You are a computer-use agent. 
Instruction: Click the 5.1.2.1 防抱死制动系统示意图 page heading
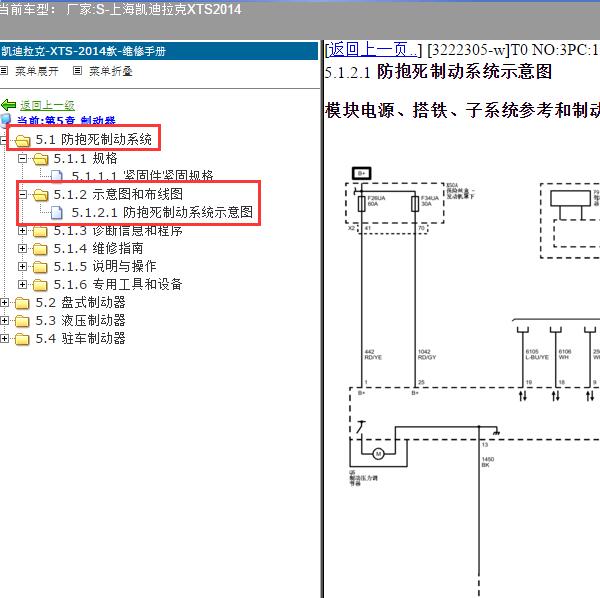439,72
